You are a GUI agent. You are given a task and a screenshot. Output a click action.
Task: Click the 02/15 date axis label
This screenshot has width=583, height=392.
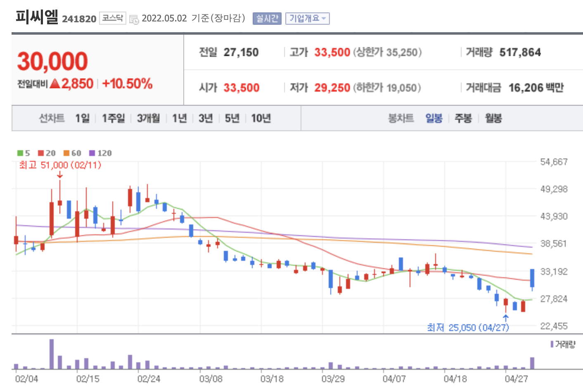[88, 379]
